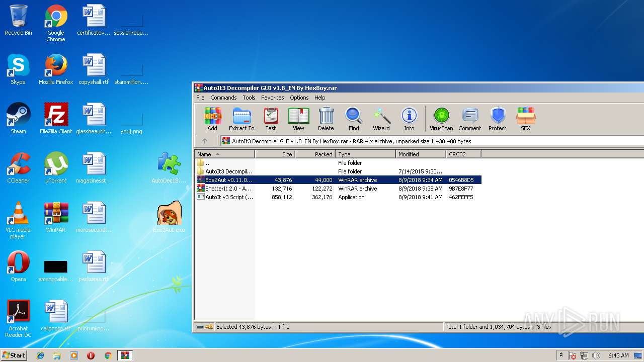This screenshot has height=362, width=644.
Task: Run VirusScan on the archive
Action: [x=441, y=119]
